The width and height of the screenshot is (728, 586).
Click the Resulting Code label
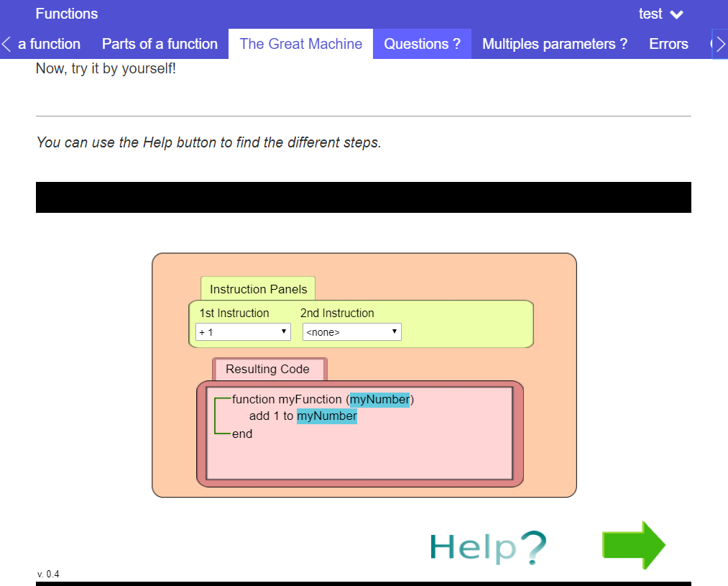[267, 369]
